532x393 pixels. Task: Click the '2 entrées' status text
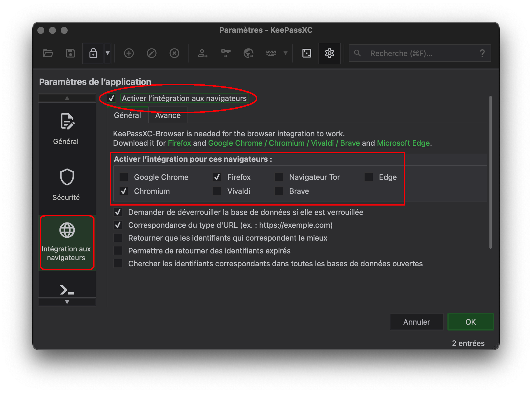pyautogui.click(x=468, y=343)
